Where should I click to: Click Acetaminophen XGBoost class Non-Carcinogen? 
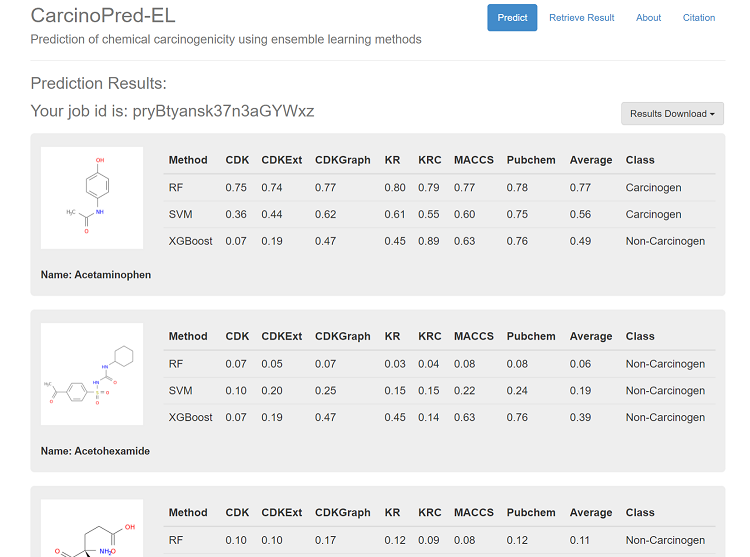pyautogui.click(x=665, y=241)
